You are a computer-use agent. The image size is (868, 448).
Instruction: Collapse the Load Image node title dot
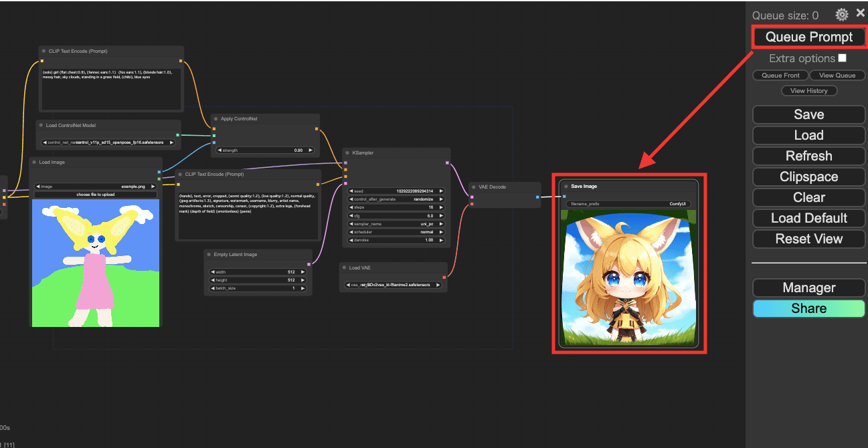[x=35, y=162]
